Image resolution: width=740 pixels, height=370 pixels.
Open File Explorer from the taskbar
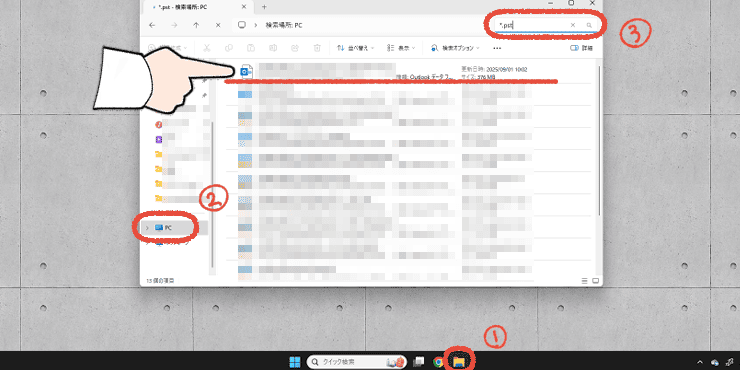pos(458,362)
